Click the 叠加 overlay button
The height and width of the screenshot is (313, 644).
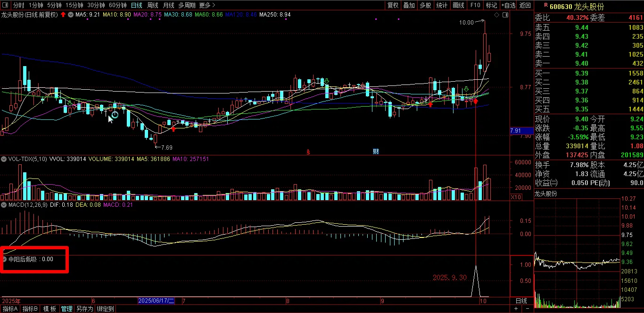pos(409,5)
